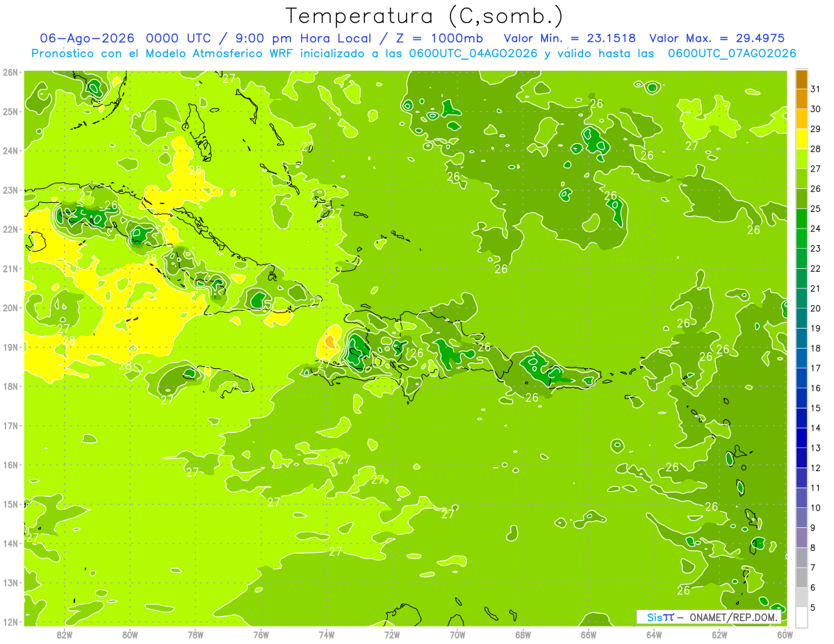Click the 12N latitude axis label

(11, 622)
